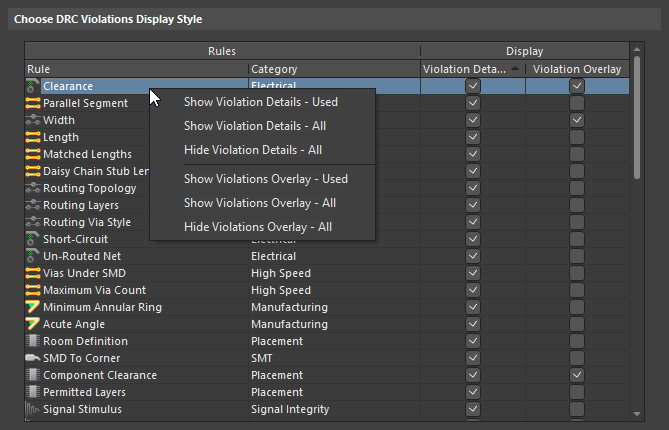
Task: Click the Routing Topology rule icon
Action: 32,188
